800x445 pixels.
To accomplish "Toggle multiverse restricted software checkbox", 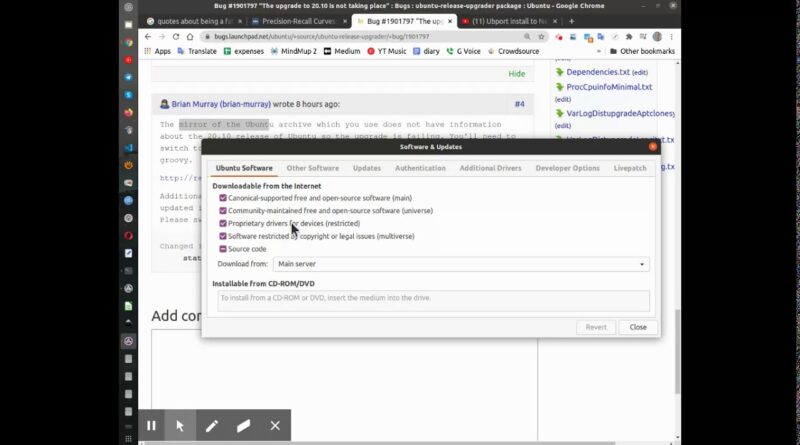I will point(223,236).
